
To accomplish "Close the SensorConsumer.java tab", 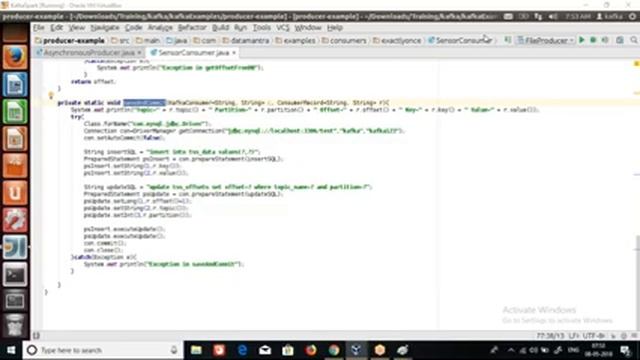I will (x=234, y=53).
